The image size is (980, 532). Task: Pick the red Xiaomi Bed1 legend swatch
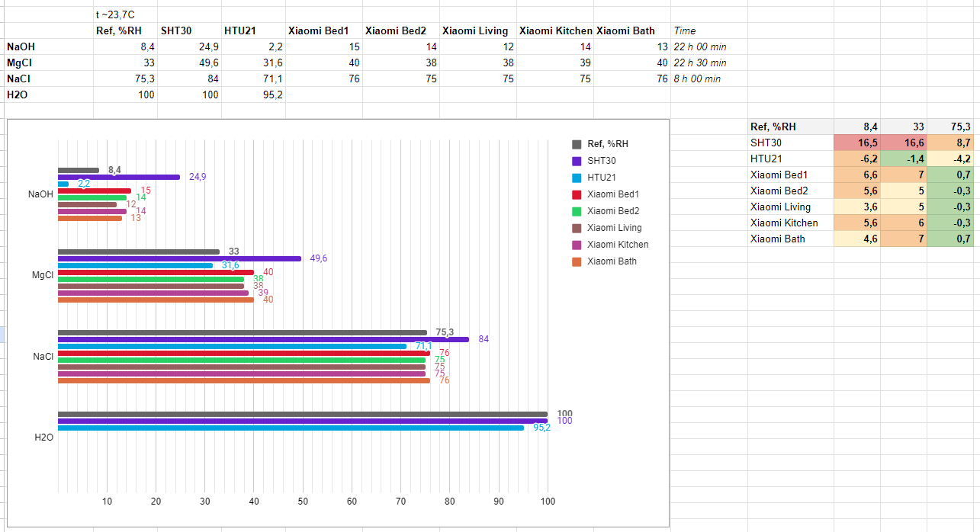point(577,194)
